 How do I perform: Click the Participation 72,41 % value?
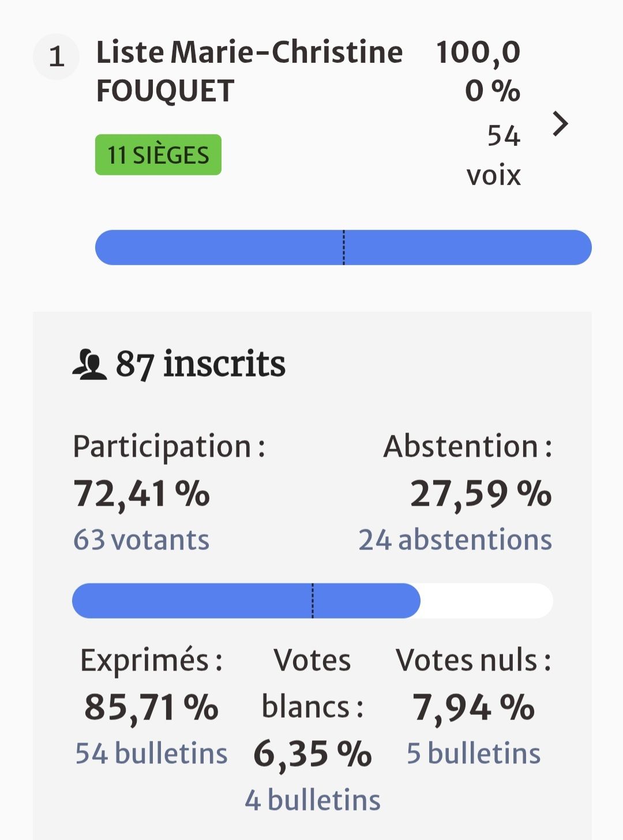coord(141,494)
